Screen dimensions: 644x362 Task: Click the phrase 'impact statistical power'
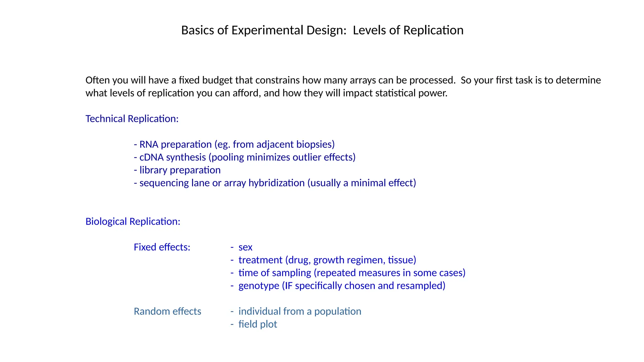point(394,93)
